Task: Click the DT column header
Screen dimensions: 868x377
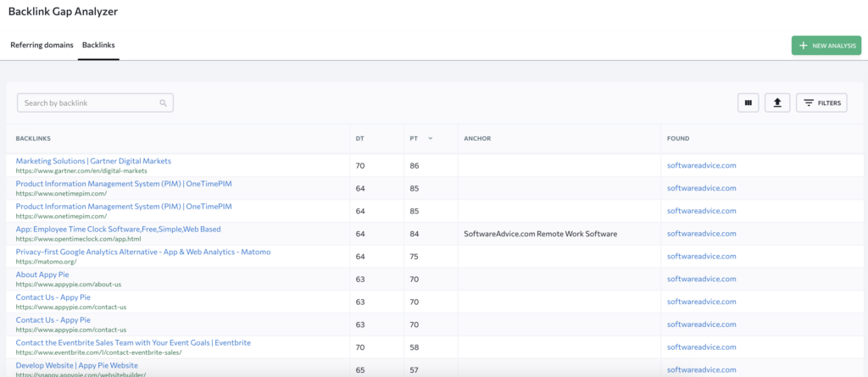Action: 359,138
